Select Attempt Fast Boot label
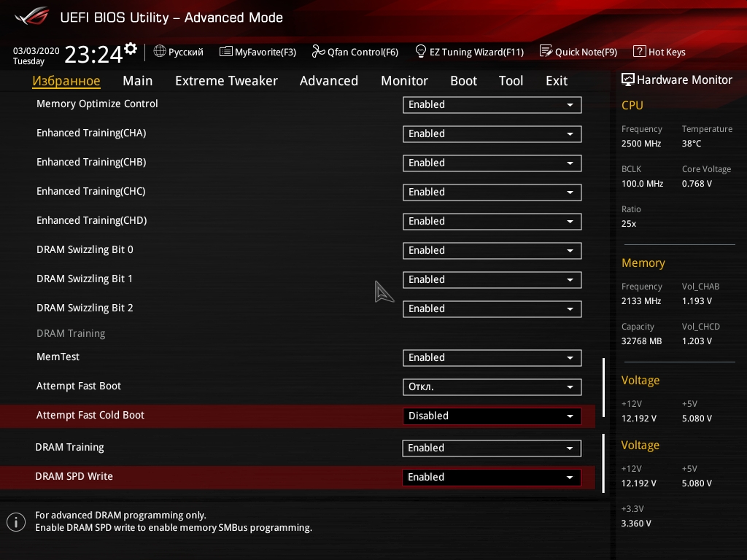The image size is (747, 560). (x=79, y=386)
